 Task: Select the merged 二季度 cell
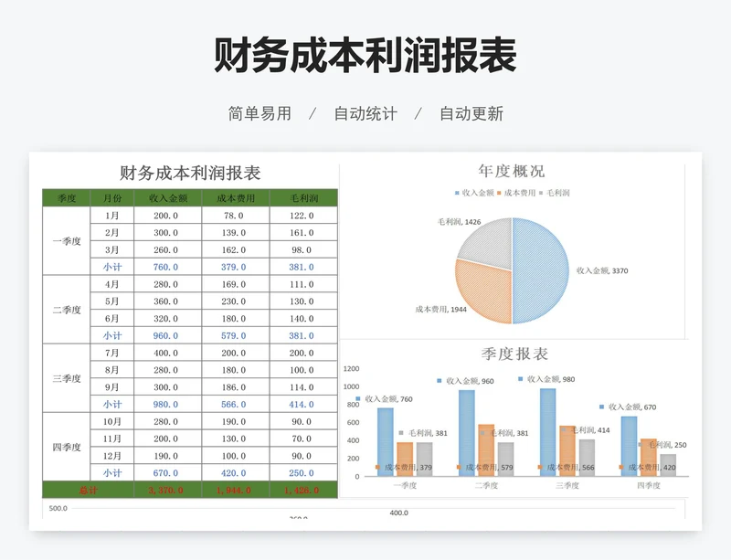coord(66,310)
